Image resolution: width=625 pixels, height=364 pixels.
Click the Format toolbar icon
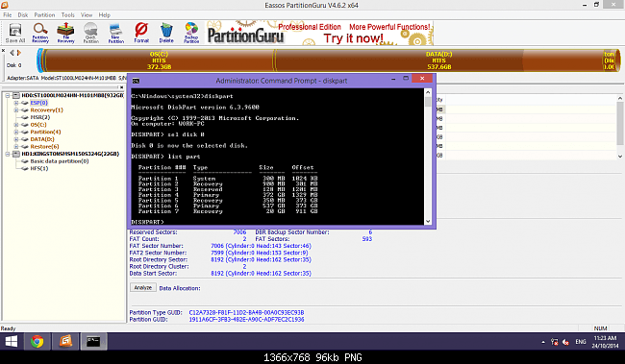point(141,33)
